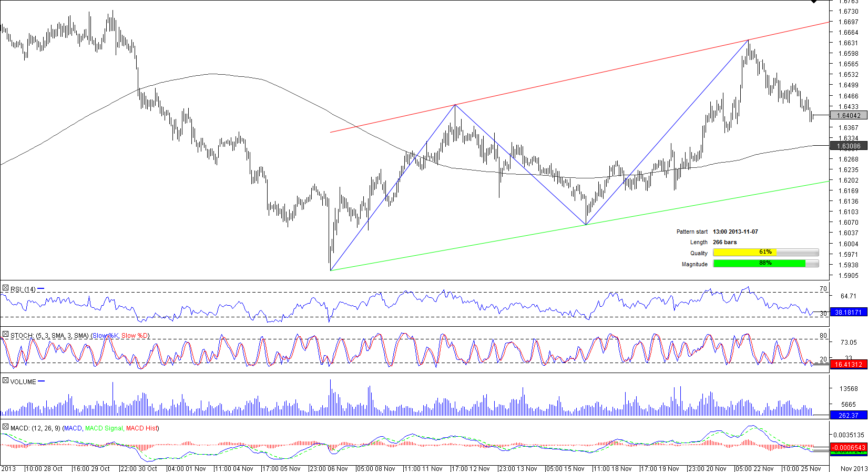The width and height of the screenshot is (868, 472).
Task: Click the volume value label 262.37
Action: point(849,416)
